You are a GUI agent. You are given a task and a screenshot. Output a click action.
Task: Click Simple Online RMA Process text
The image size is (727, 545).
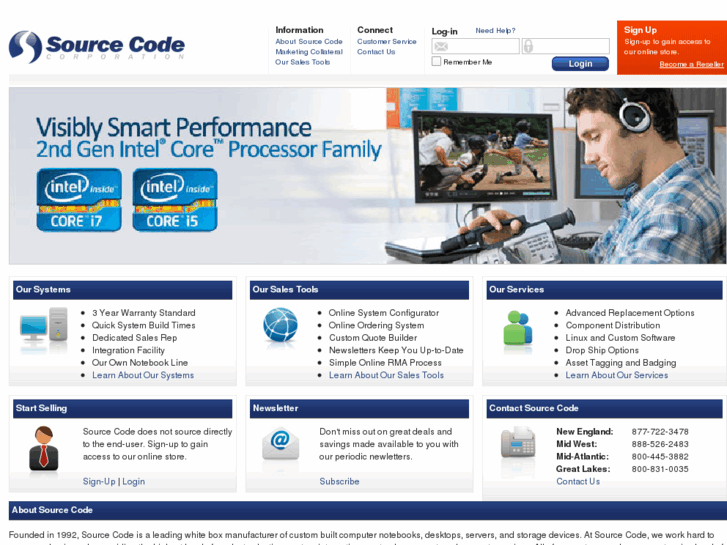[385, 363]
